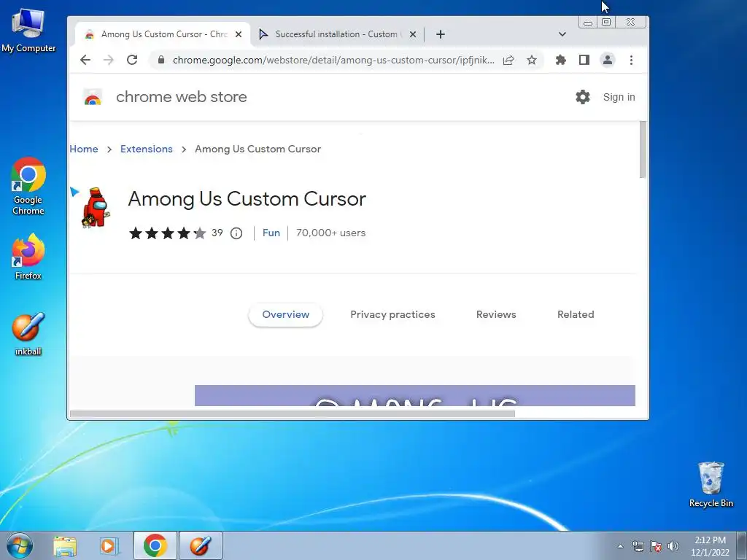Click the Extensions breadcrumb link
The height and width of the screenshot is (560, 747).
(x=146, y=149)
